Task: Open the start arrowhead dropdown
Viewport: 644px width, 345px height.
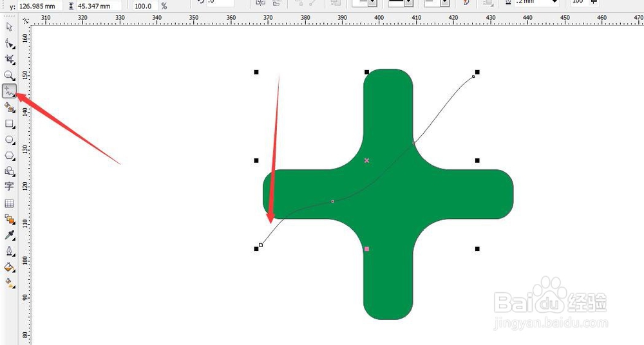Action: point(373,3)
